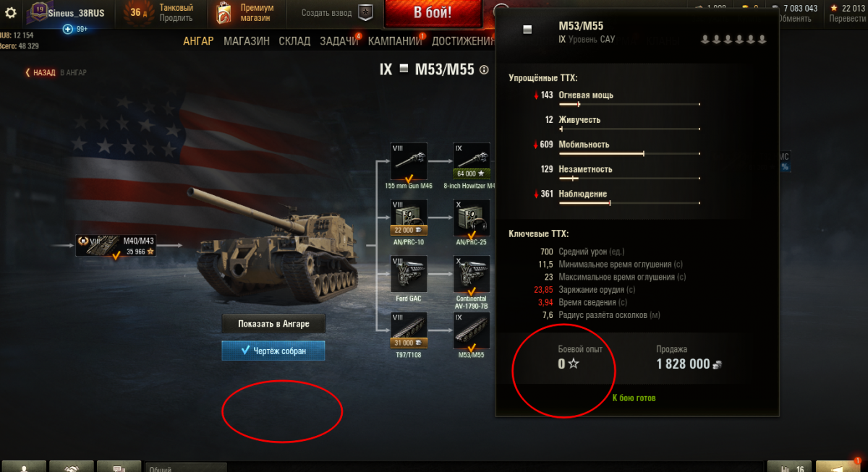The height and width of the screenshot is (472, 868).
Task: Research the 8-inch Howitzer module
Action: click(472, 161)
